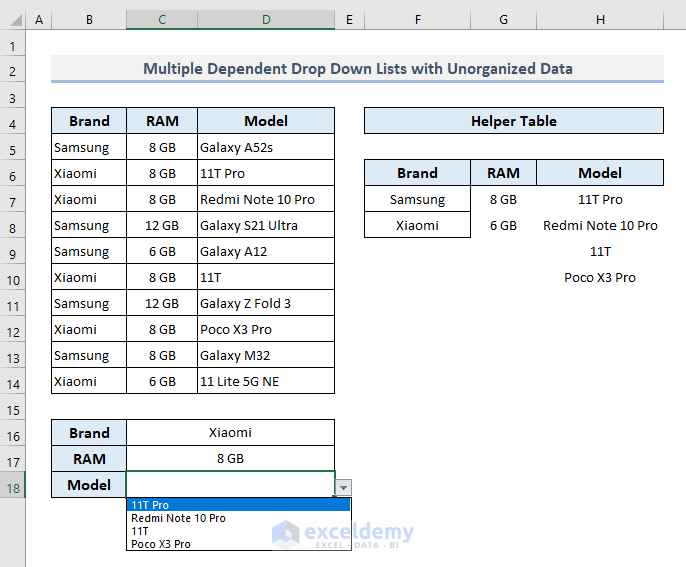Image resolution: width=686 pixels, height=567 pixels.
Task: Click '8 GB' in the helper table
Action: coord(503,199)
